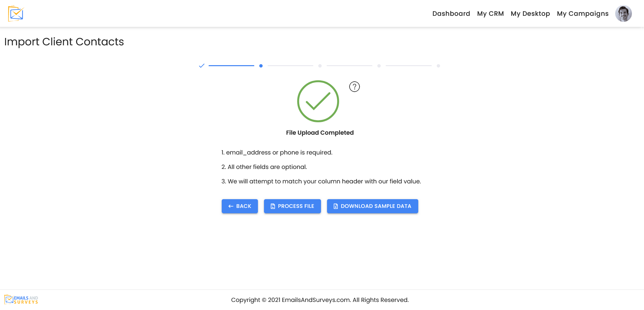Click the download icon on Download Sample Data
This screenshot has height=310, width=644.
coord(335,206)
